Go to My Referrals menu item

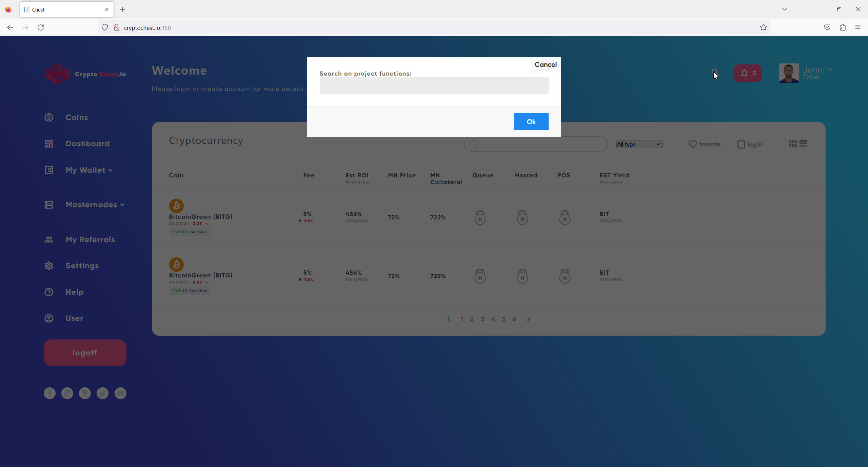pos(90,239)
